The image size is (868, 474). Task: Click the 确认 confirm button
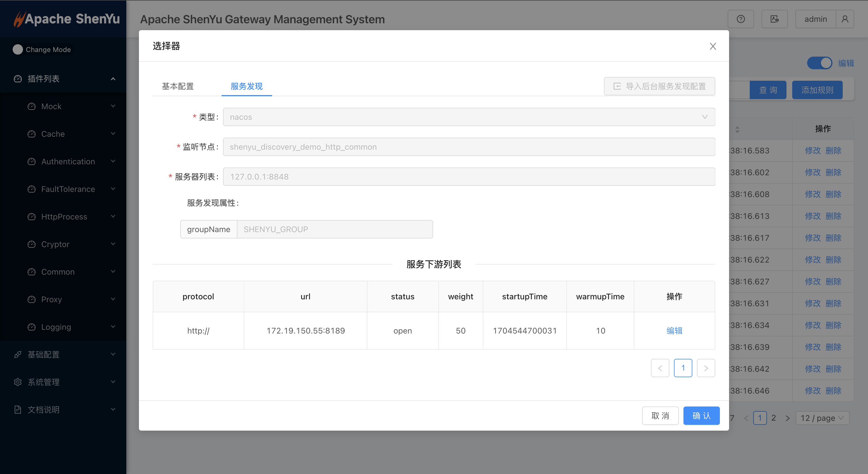coord(701,416)
